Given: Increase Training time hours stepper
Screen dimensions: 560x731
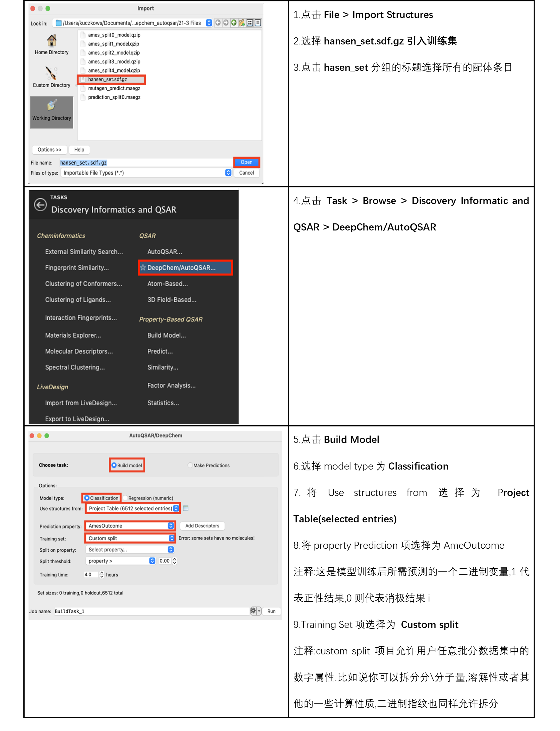Looking at the screenshot, I should (102, 572).
